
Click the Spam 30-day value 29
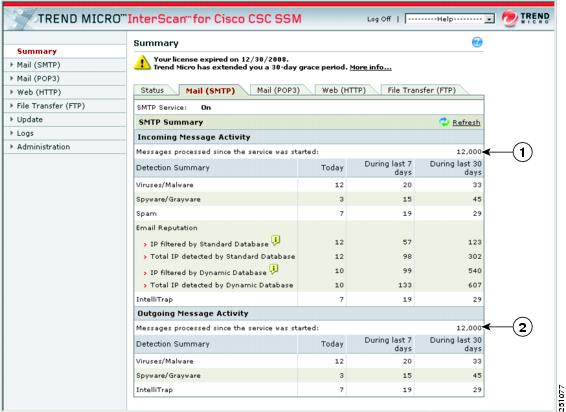tap(477, 214)
